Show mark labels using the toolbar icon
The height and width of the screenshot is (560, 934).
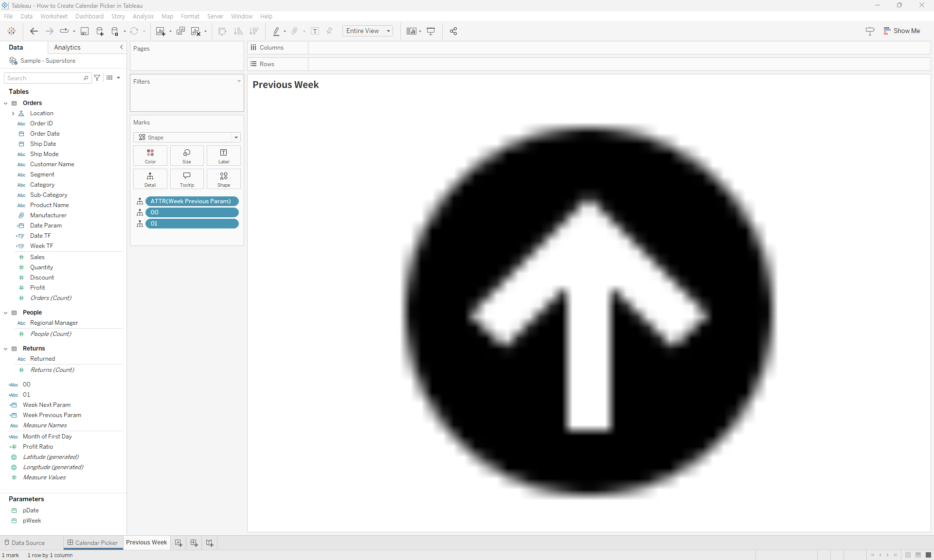pos(315,31)
